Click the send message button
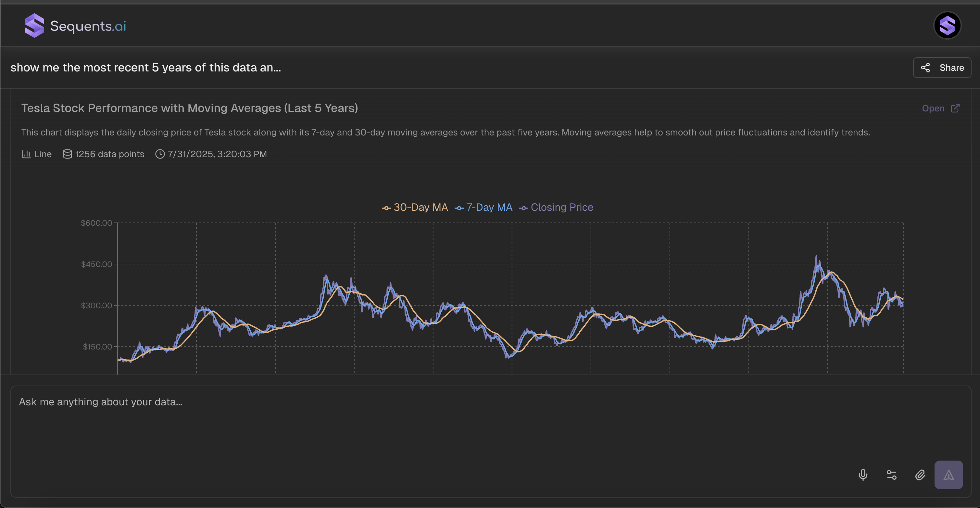The width and height of the screenshot is (980, 508). (949, 475)
